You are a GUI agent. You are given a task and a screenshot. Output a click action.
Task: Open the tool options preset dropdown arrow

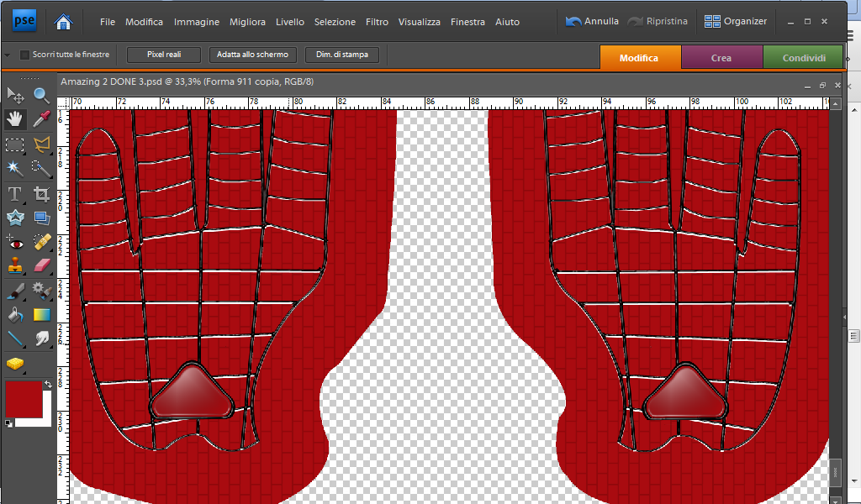pos(7,55)
